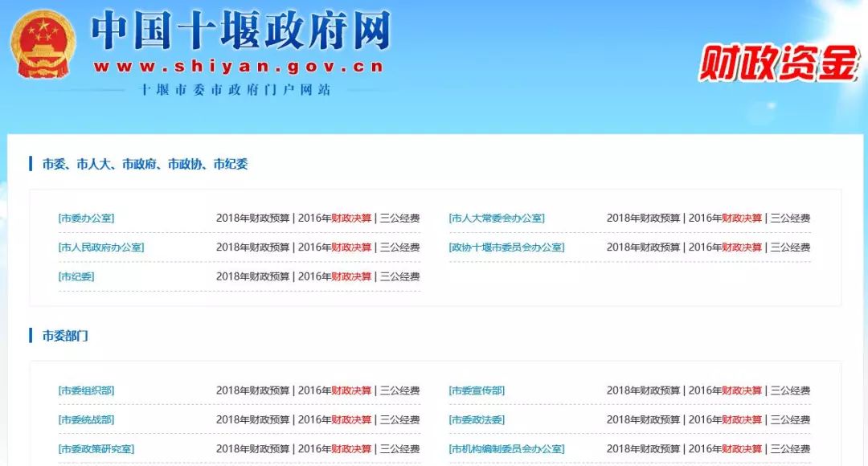Viewport: 868px width, 466px height.
Task: Open 2016年财政决算 for 市委政法委
Action: pos(725,420)
